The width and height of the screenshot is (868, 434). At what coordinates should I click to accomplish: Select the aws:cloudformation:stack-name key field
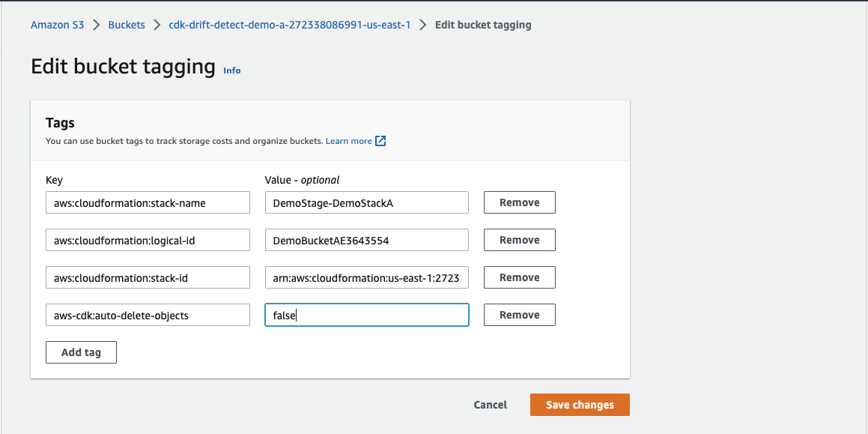point(148,202)
